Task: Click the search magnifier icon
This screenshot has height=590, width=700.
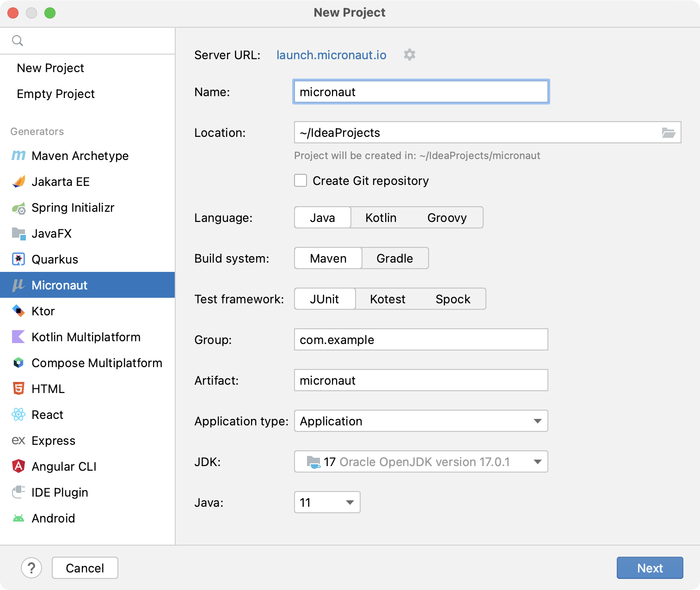Action: tap(18, 41)
